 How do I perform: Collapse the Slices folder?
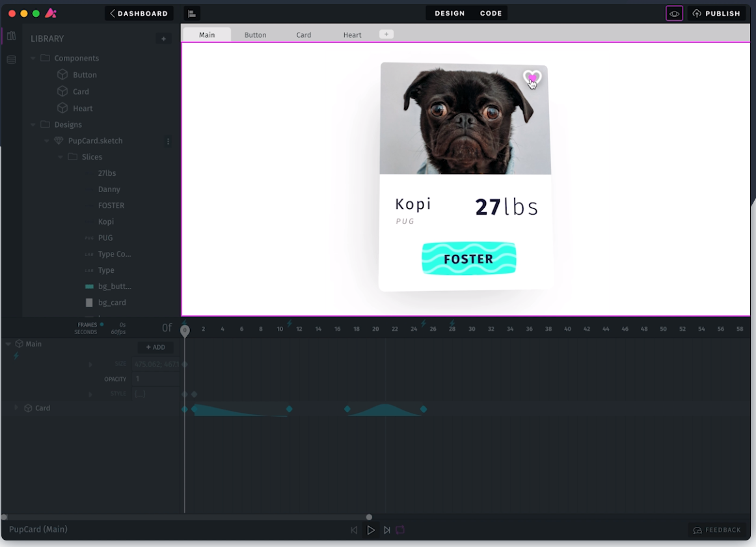click(x=61, y=157)
